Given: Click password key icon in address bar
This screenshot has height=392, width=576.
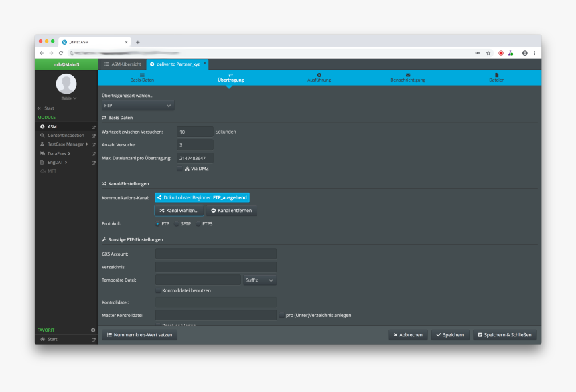Looking at the screenshot, I should 477,53.
